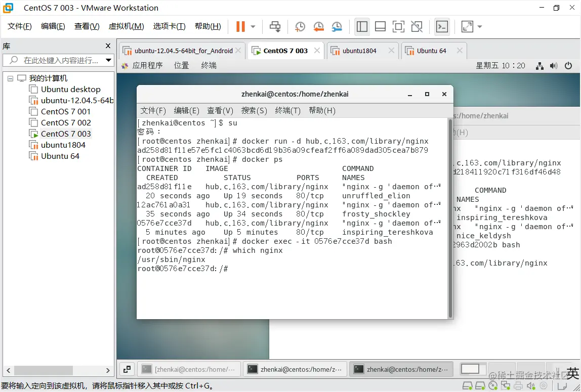Open the GNOME 应用程序 menu
The image size is (581, 392).
tap(142, 66)
